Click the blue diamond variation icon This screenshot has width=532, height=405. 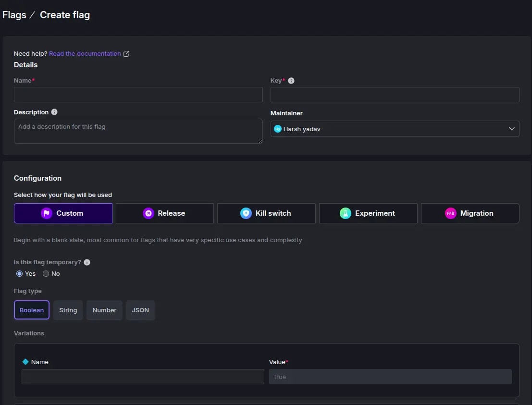(x=25, y=362)
